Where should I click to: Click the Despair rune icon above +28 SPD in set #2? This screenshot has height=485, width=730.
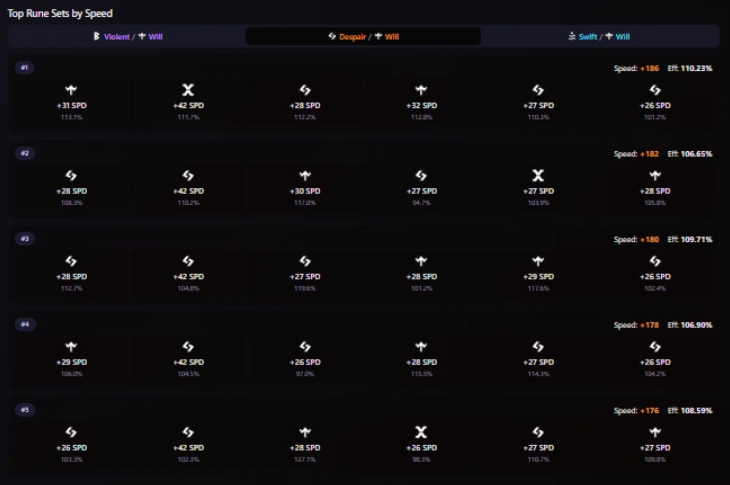tap(71, 175)
